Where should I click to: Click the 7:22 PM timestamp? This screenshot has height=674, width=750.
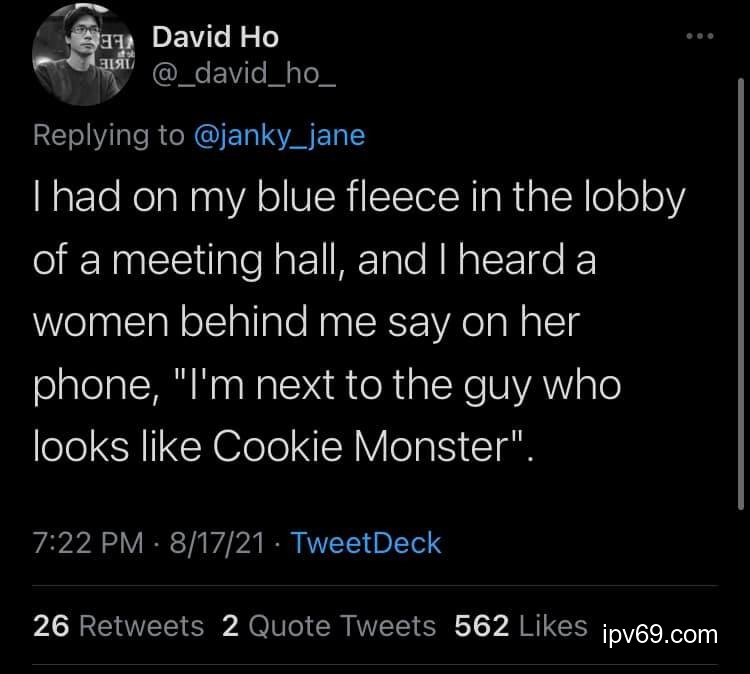(x=88, y=543)
